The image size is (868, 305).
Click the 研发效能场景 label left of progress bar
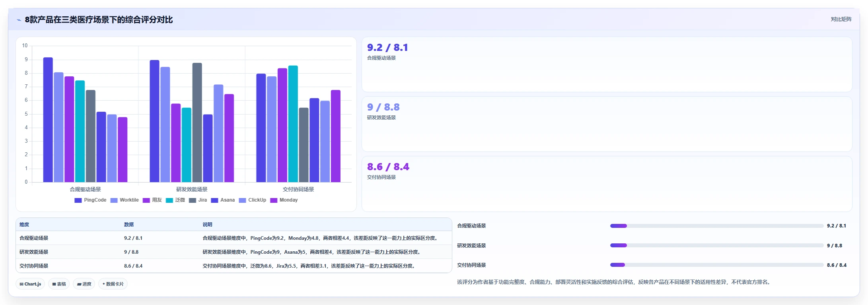pos(471,246)
